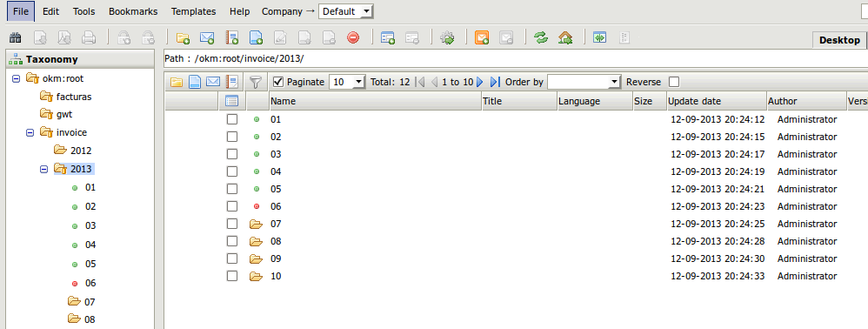Open the Tools menu
Image resolution: width=868 pixels, height=329 pixels.
coord(83,11)
